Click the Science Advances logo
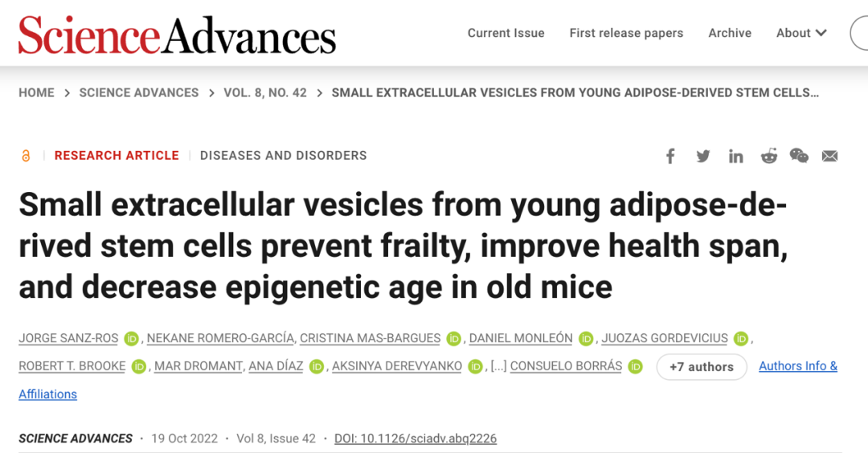 click(177, 35)
